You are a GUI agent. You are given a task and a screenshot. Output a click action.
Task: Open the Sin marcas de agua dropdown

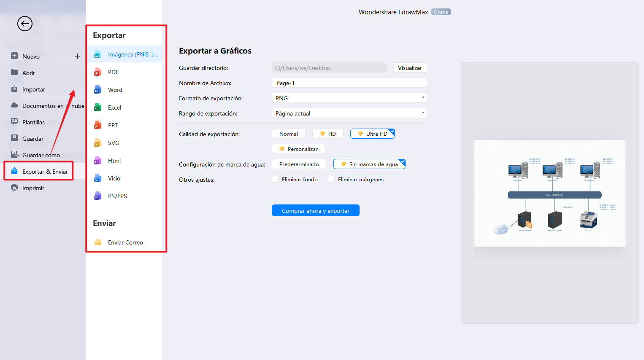click(x=369, y=164)
